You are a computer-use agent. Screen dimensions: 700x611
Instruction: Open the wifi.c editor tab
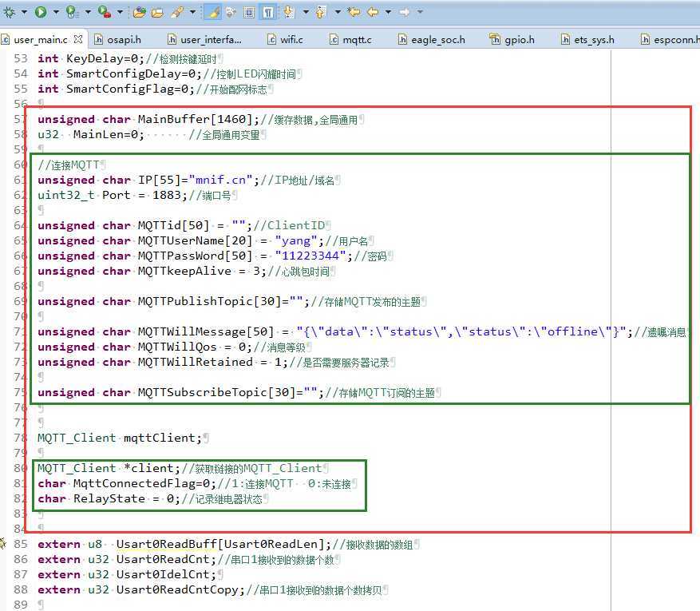click(x=285, y=40)
